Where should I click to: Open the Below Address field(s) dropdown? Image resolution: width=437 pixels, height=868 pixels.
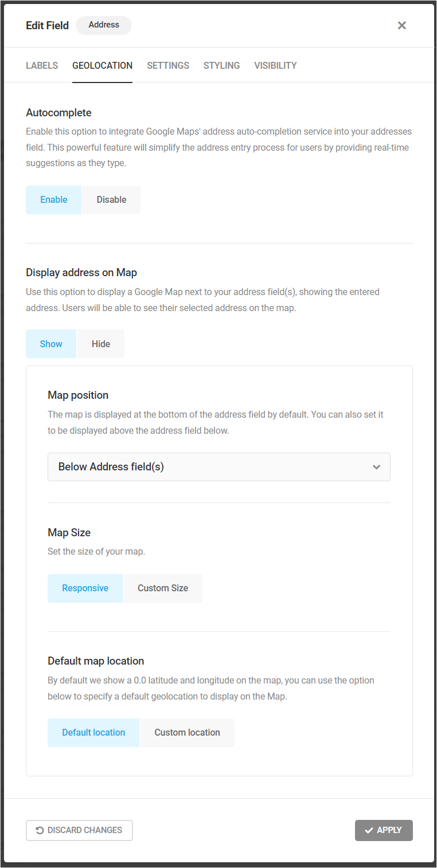(219, 467)
